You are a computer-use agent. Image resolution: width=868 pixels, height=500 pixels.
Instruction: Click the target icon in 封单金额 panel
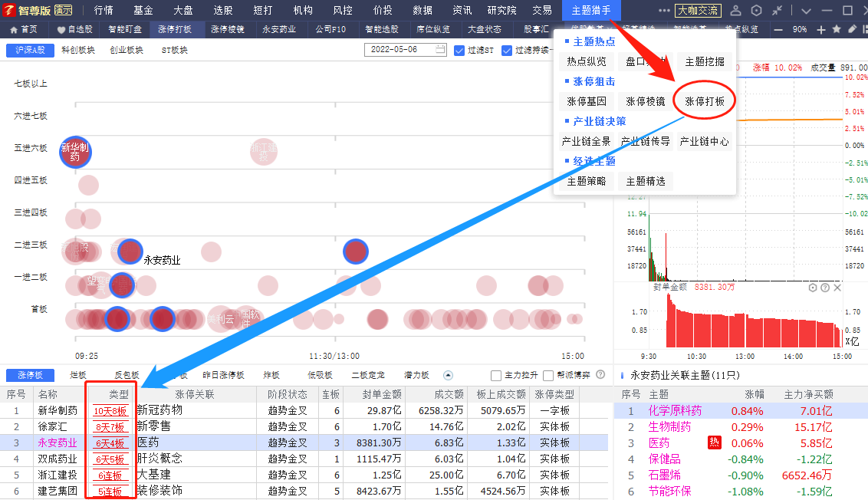pos(813,288)
